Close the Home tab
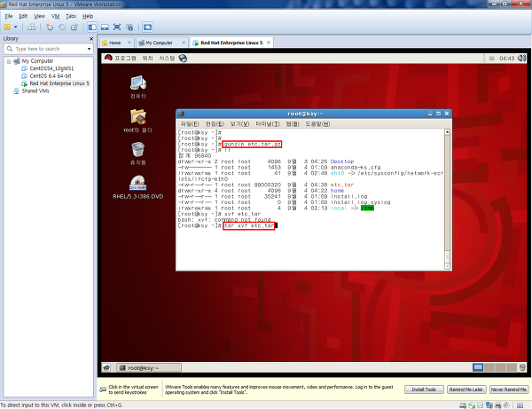Image resolution: width=532 pixels, height=409 pixels. [129, 43]
